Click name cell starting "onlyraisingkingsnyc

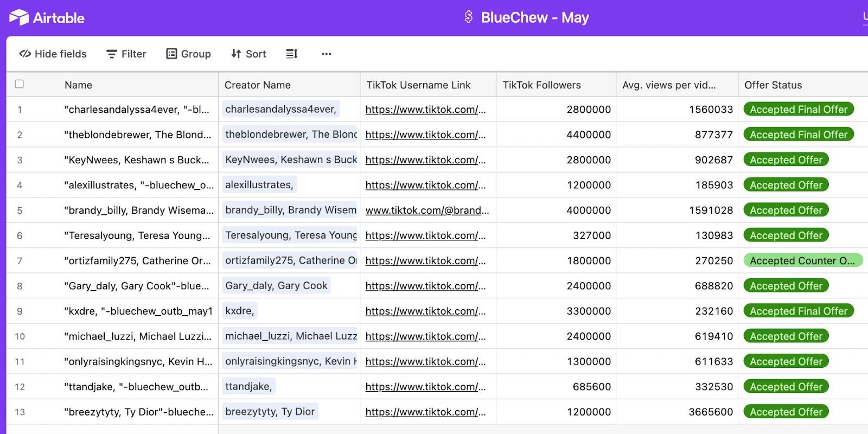click(x=138, y=362)
